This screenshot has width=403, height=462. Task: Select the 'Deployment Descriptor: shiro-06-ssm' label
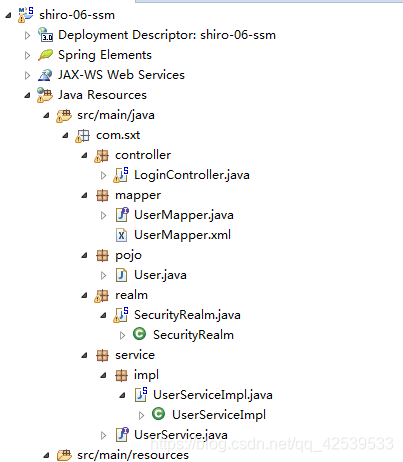tap(167, 35)
